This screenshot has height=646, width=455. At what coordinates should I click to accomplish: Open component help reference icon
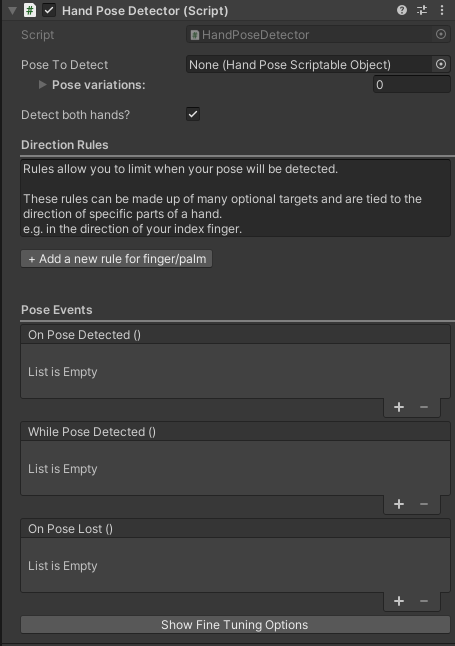tap(401, 10)
